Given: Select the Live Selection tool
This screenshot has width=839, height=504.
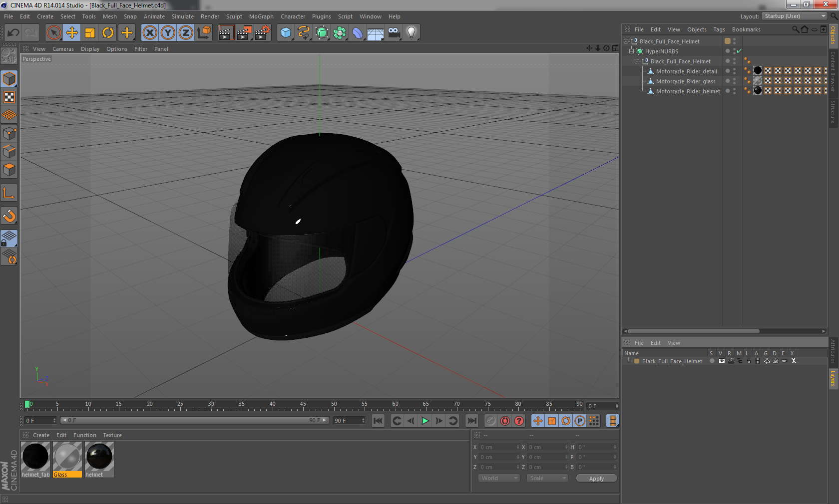Looking at the screenshot, I should tap(53, 33).
